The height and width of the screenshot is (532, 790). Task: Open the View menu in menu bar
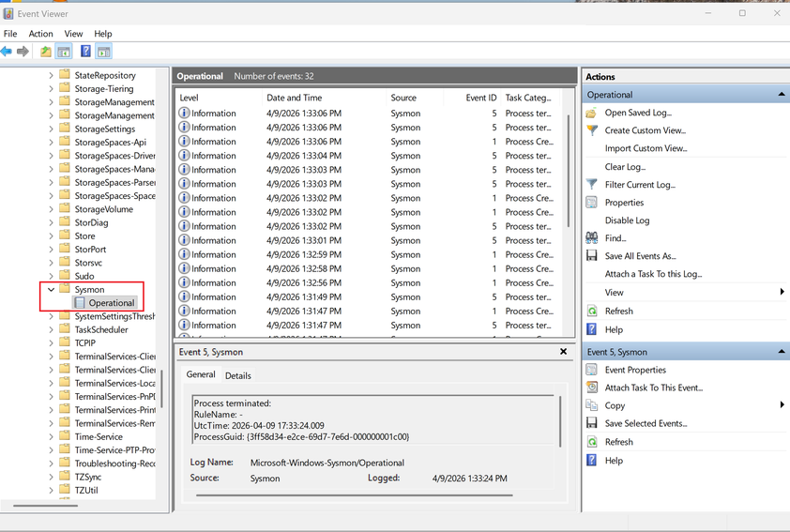(73, 34)
